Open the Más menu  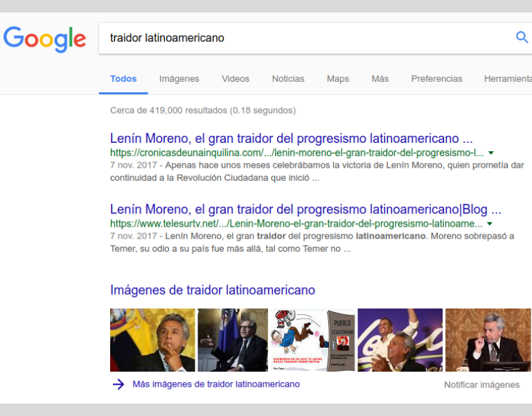pos(380,79)
